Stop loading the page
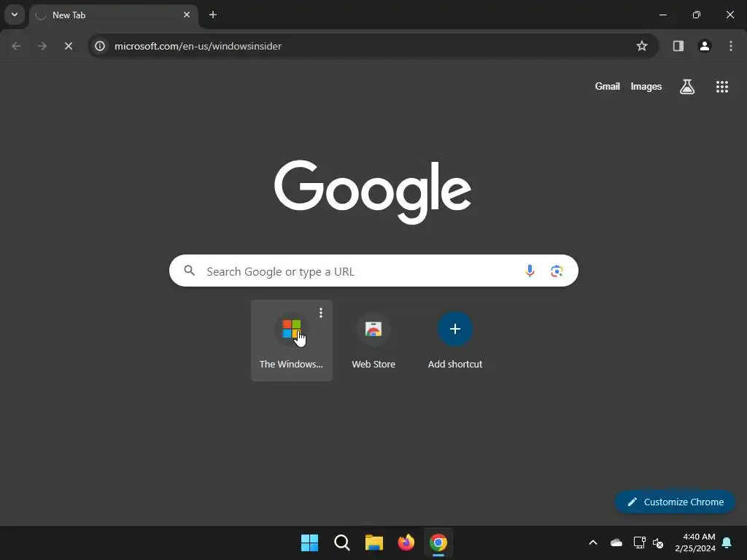 (69, 46)
